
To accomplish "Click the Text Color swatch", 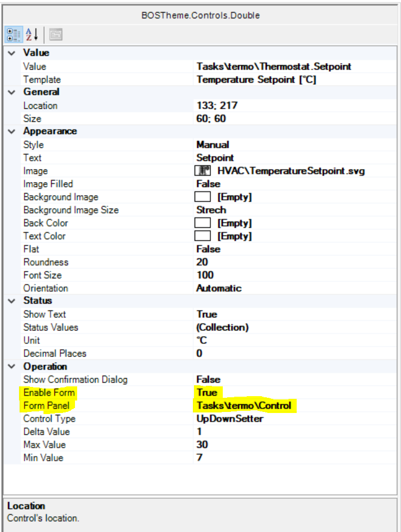I will tap(203, 236).
